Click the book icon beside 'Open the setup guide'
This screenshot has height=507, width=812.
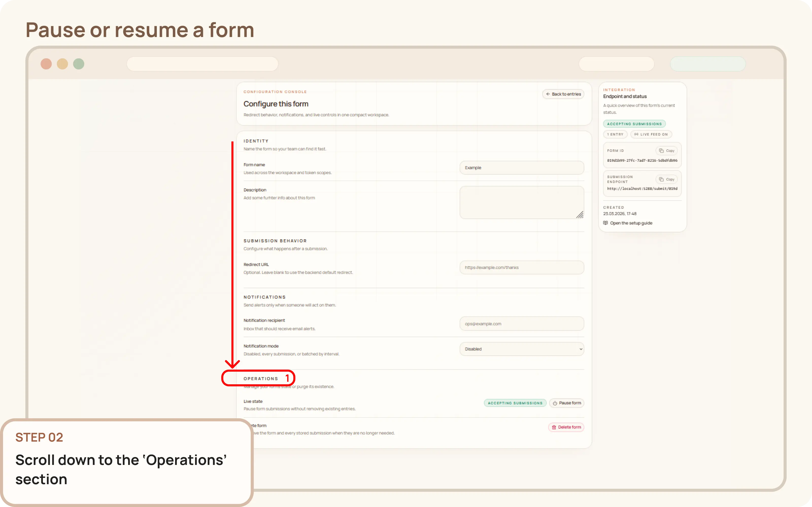(605, 223)
